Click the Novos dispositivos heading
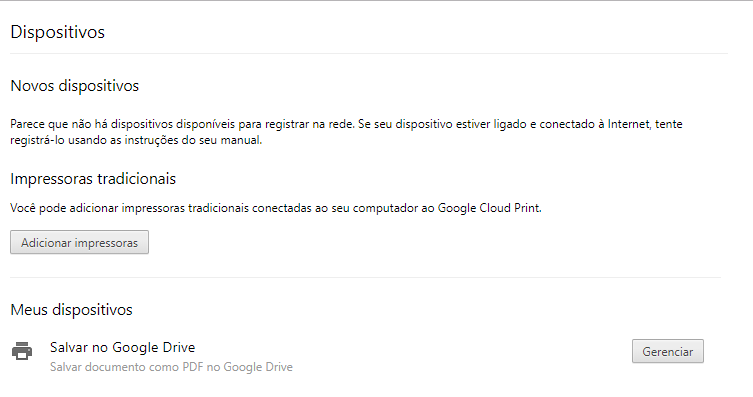753x397 pixels. [x=74, y=85]
